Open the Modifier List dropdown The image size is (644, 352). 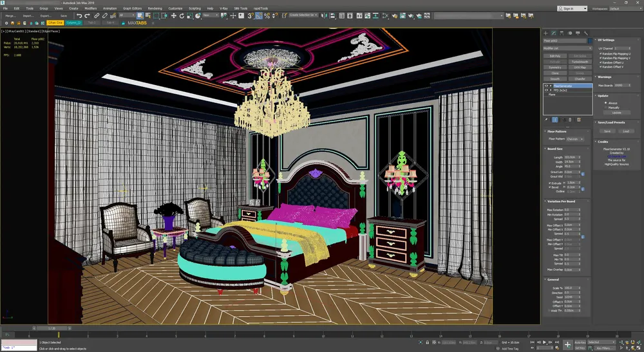(567, 48)
